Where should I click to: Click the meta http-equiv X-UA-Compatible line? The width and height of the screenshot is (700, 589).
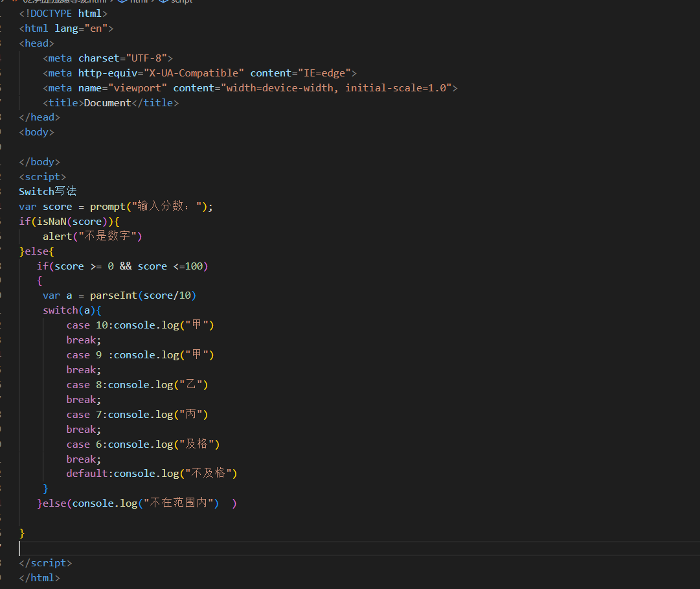point(199,73)
